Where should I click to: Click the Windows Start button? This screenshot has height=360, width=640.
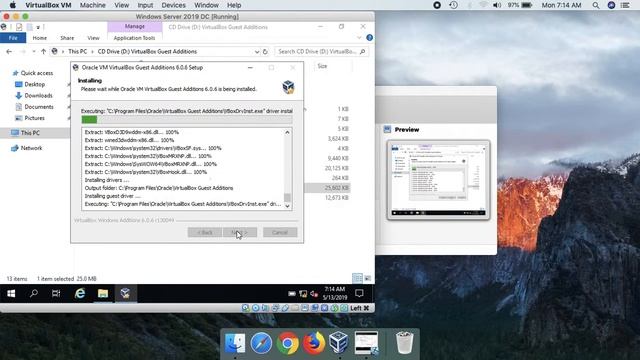click(x=11, y=293)
